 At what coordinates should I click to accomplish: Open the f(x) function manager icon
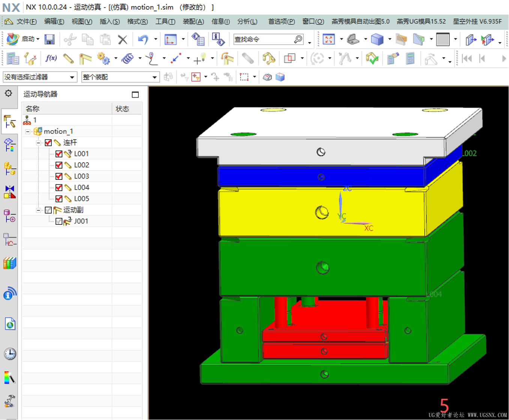pos(51,58)
